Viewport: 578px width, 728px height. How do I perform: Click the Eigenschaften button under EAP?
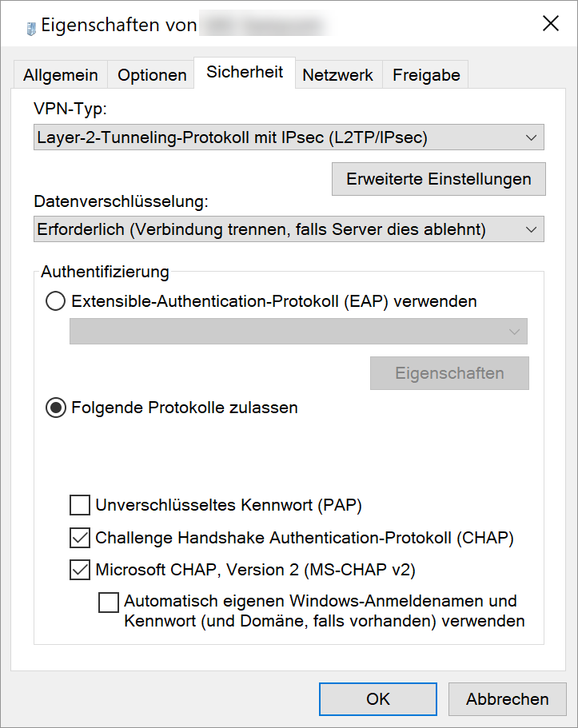click(449, 373)
